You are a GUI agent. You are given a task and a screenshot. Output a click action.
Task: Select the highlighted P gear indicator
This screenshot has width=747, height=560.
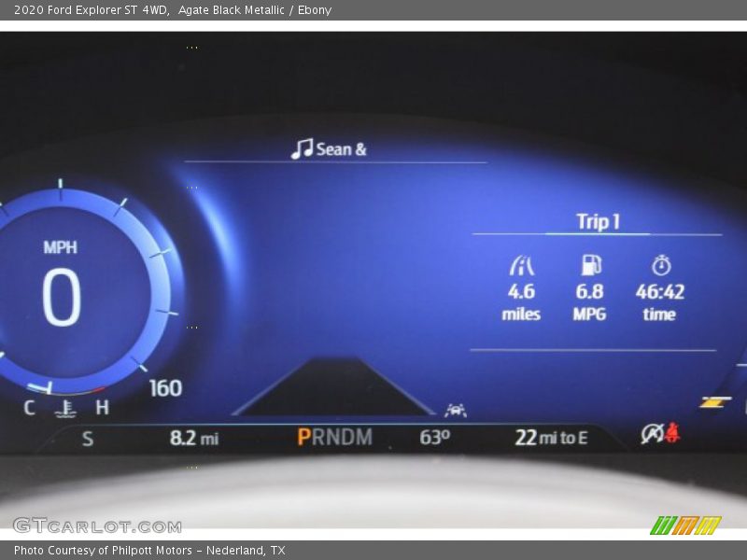point(303,437)
